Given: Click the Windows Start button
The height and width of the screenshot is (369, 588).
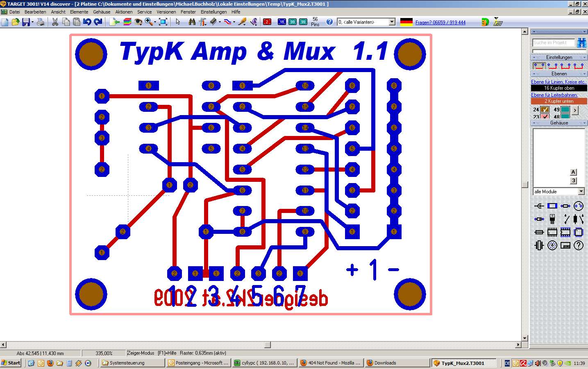Looking at the screenshot, I should click(x=11, y=363).
